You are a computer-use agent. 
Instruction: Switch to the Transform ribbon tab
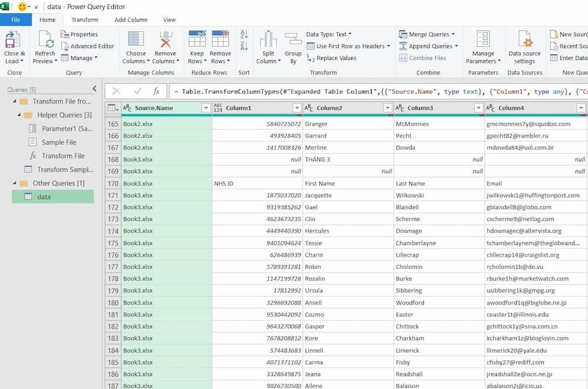coord(85,19)
